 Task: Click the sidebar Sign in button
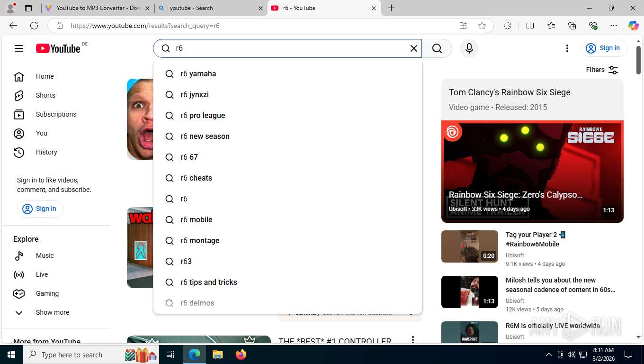[40, 209]
